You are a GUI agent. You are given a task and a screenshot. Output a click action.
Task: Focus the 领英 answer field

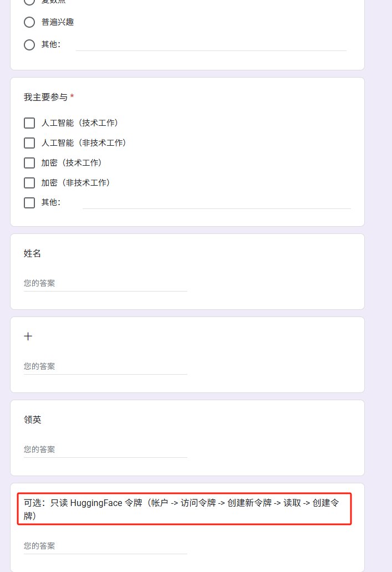point(105,450)
